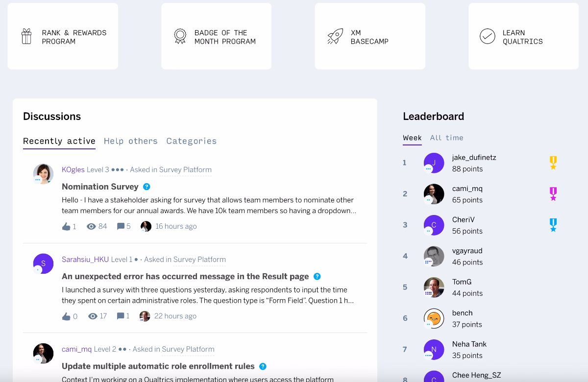
Task: Open the Categories tab in Discussions
Action: coord(191,141)
